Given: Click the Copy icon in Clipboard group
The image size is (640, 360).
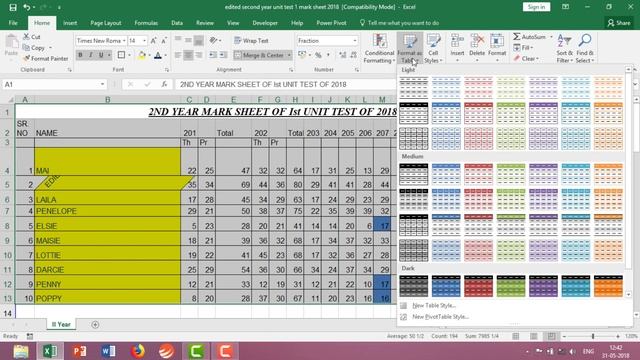Looking at the screenshot, I should click(x=27, y=48).
